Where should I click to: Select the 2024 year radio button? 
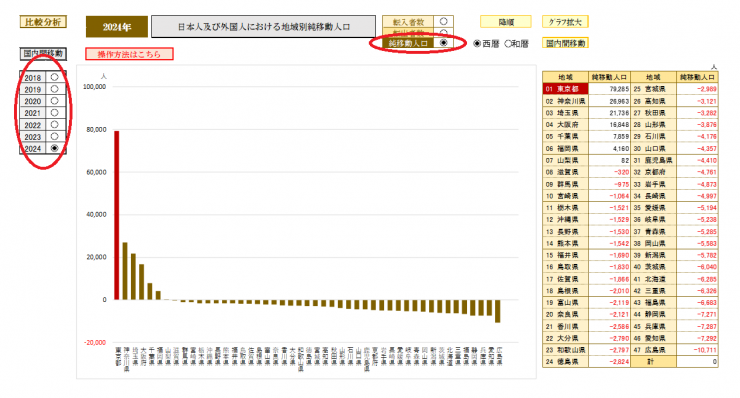55,148
